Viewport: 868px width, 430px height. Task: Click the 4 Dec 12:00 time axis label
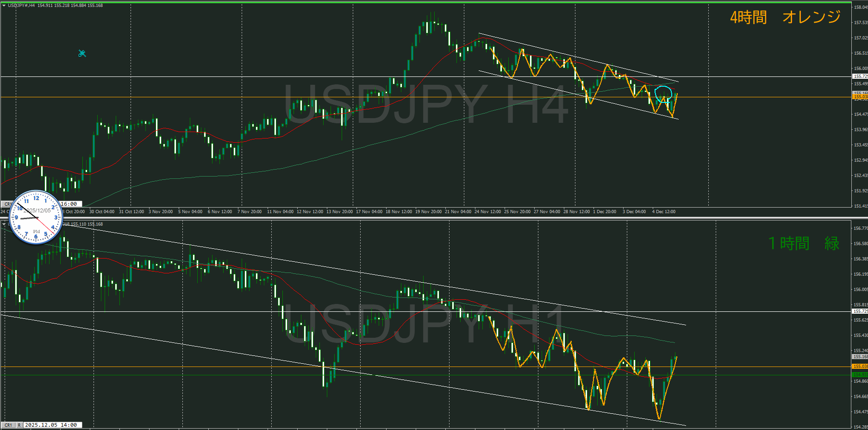click(663, 212)
